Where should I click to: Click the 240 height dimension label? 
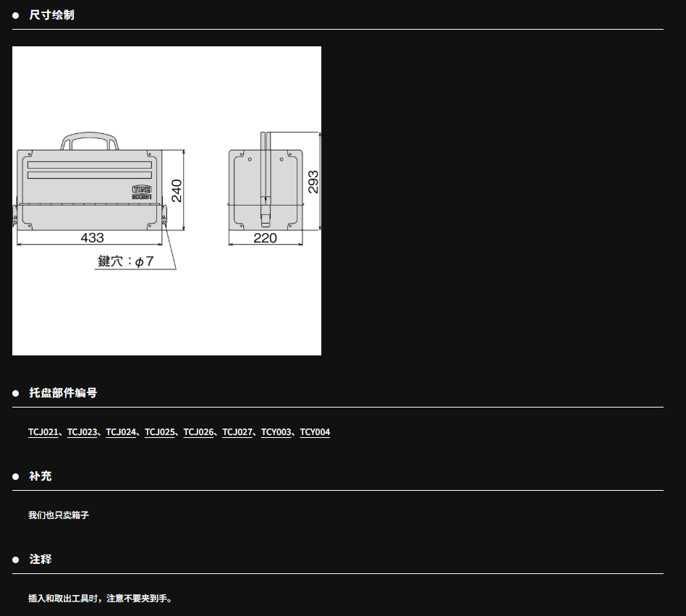pyautogui.click(x=177, y=190)
